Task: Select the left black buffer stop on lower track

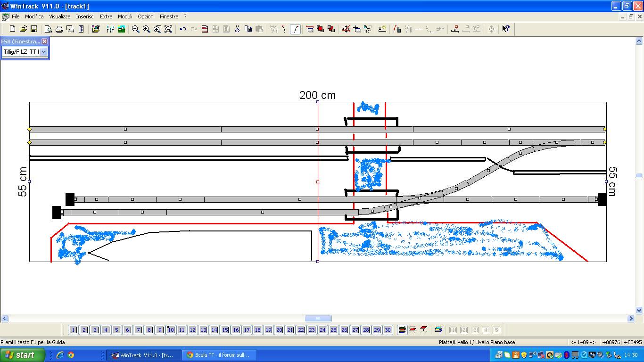Action: click(56, 213)
